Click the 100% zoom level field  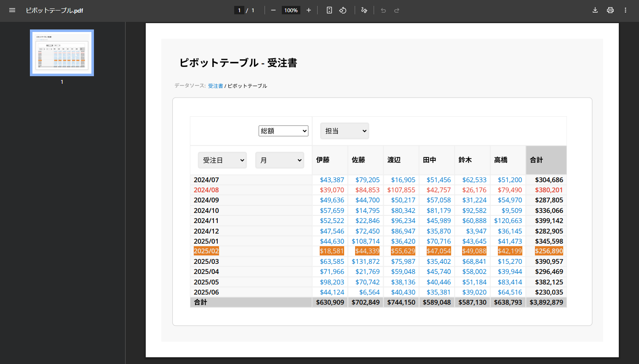pos(291,10)
